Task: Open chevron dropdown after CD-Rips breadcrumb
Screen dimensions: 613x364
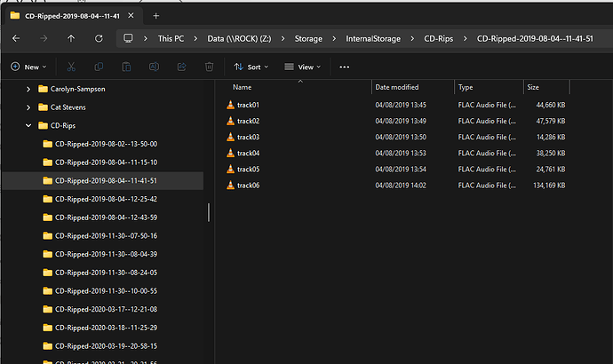Action: point(466,39)
